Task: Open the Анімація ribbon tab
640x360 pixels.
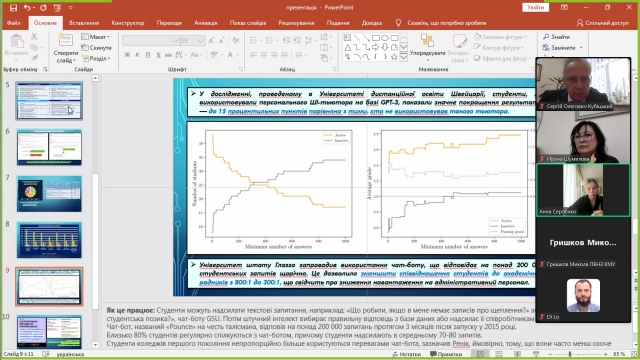Action: pyautogui.click(x=206, y=23)
